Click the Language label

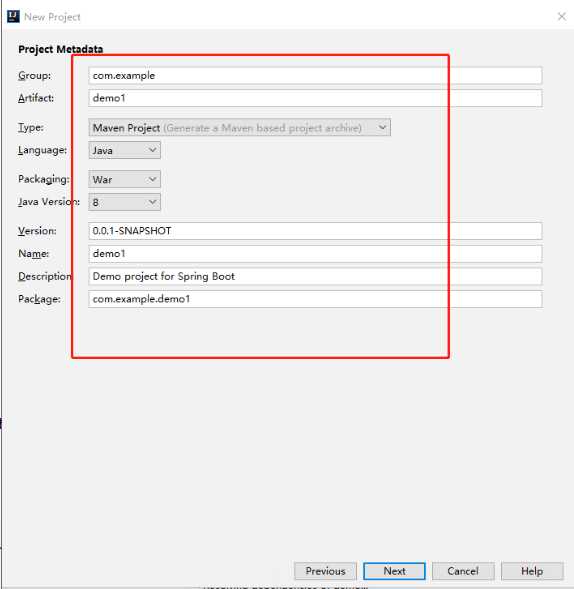42,150
